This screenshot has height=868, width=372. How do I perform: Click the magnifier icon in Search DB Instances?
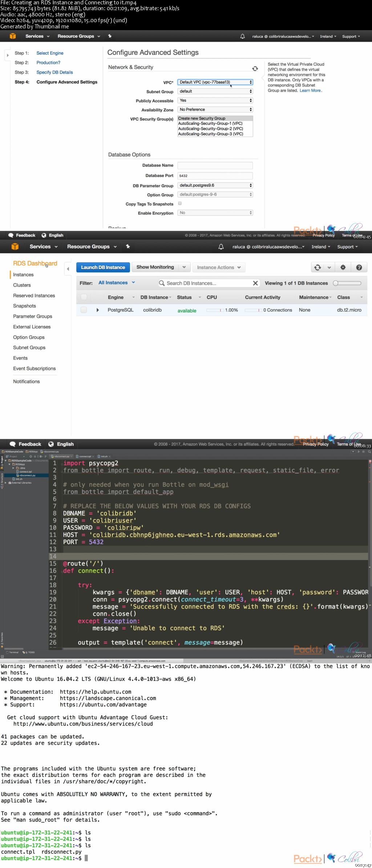point(162,283)
